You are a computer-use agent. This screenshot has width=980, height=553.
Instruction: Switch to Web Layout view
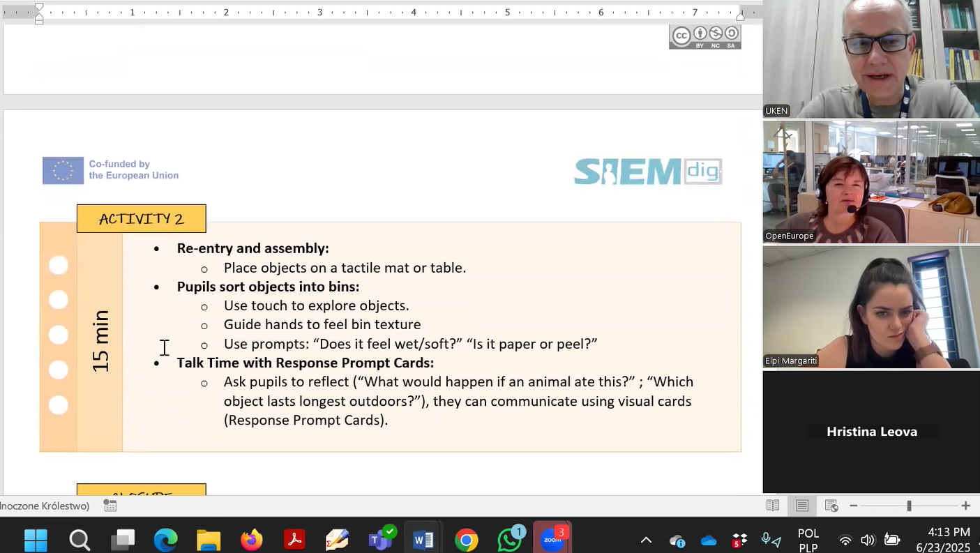point(831,506)
